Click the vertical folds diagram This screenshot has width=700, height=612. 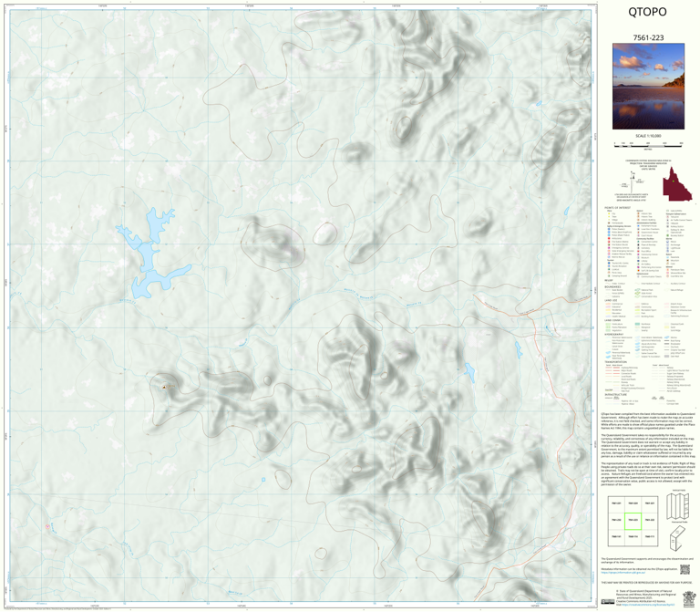pyautogui.click(x=678, y=506)
